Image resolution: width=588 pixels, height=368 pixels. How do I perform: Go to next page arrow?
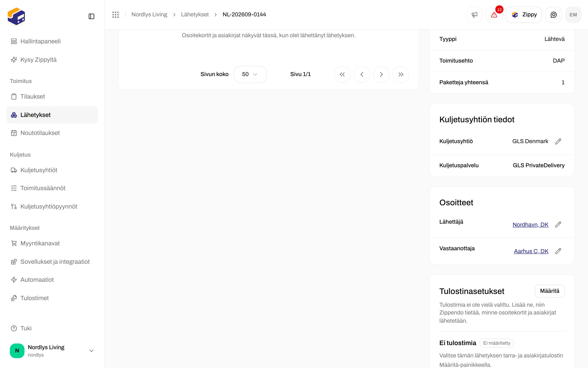pos(381,74)
